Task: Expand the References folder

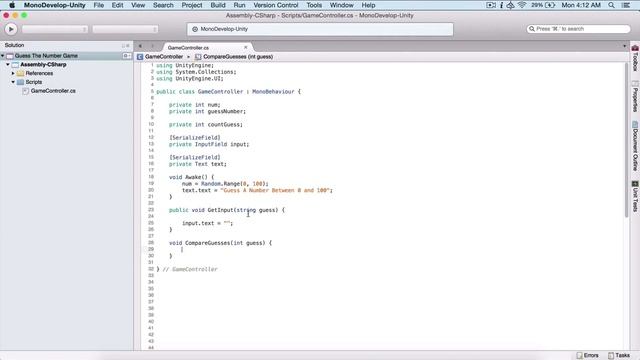Action: 13,73
